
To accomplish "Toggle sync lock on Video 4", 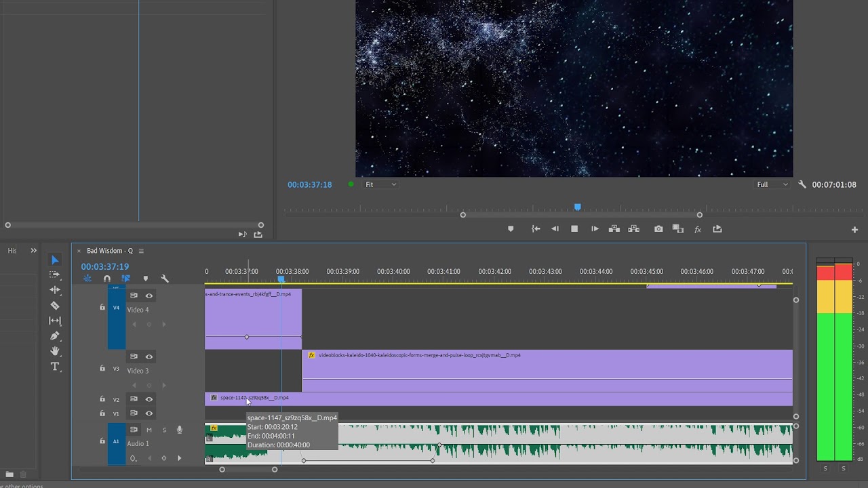I will coord(134,296).
